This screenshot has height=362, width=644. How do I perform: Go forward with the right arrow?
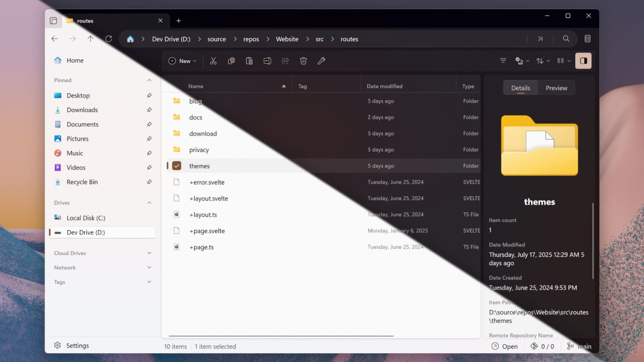pos(72,39)
